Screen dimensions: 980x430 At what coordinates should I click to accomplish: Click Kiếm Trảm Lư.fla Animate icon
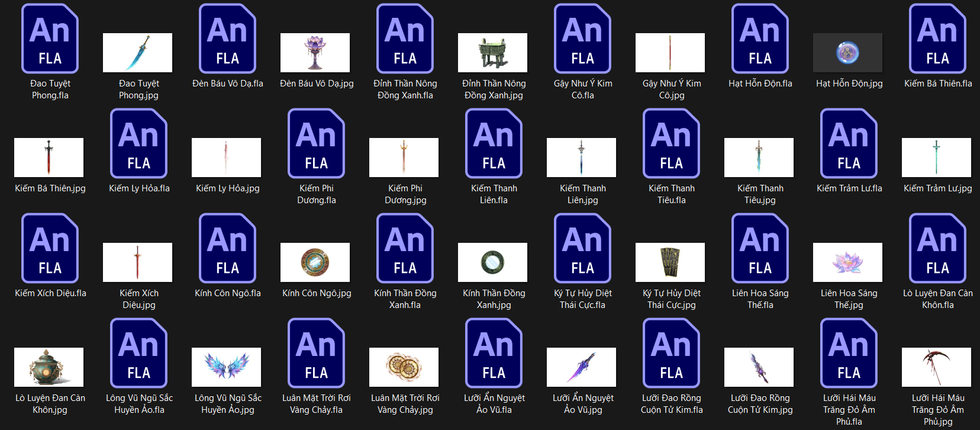[x=849, y=144]
